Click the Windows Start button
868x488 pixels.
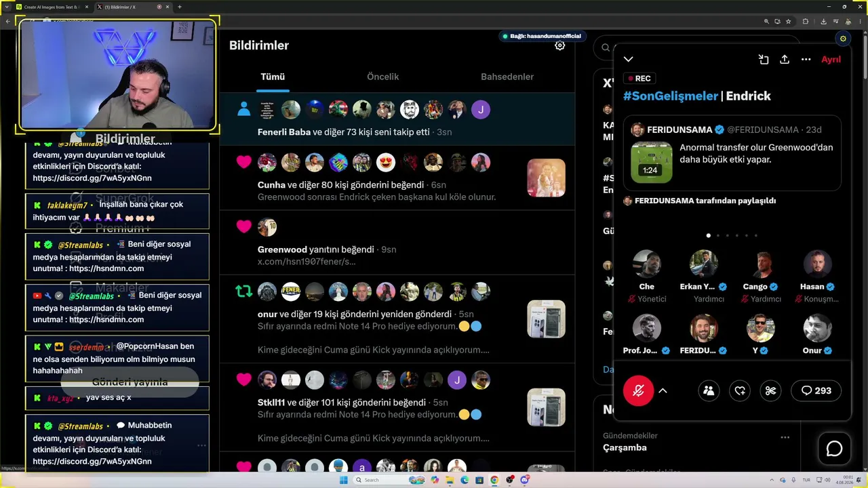pos(344,480)
